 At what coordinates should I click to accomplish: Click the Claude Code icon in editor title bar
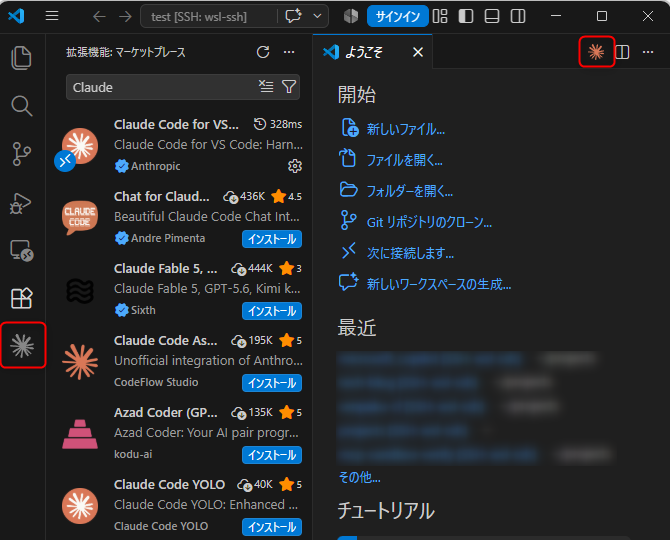(x=596, y=52)
